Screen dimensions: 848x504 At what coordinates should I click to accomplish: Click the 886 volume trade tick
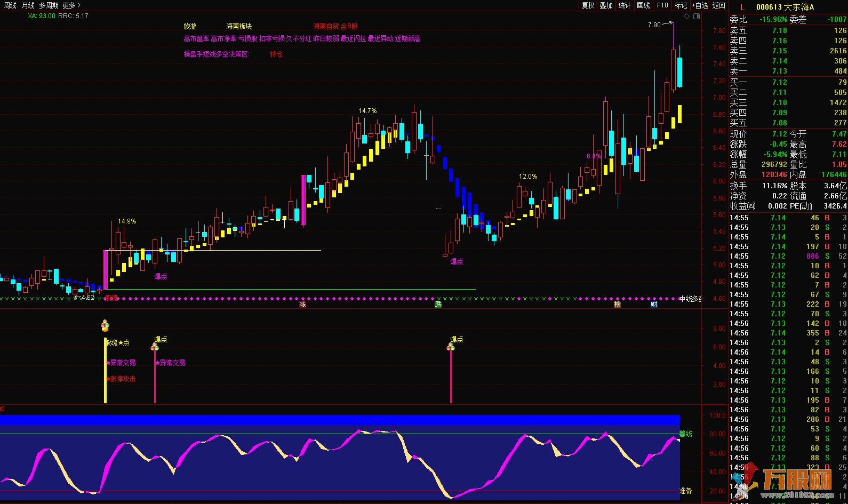tap(813, 256)
